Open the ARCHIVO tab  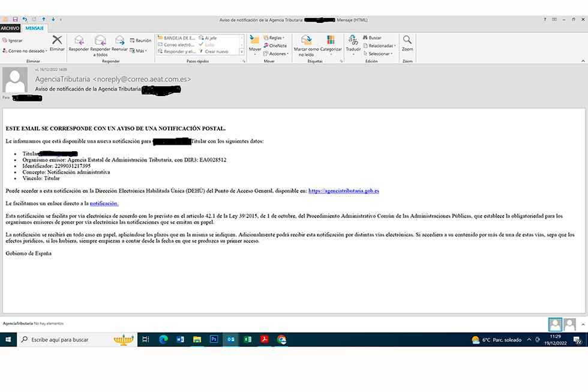click(x=10, y=28)
